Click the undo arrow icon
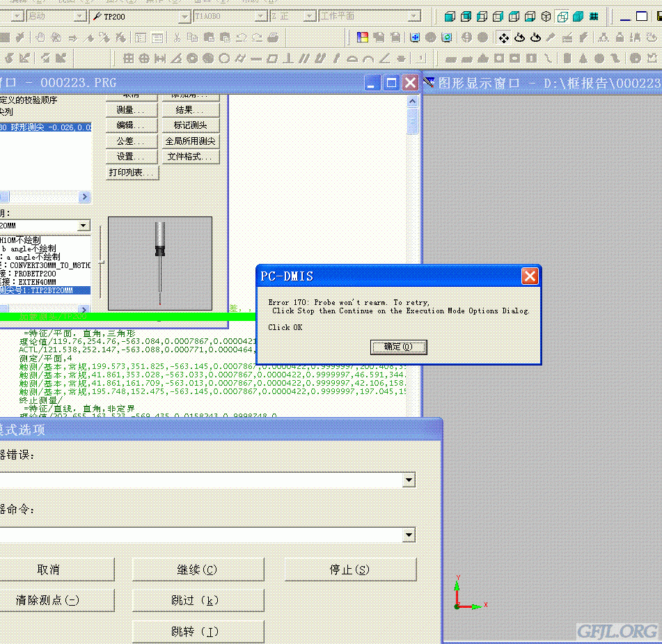The height and width of the screenshot is (644, 662). tap(241, 38)
